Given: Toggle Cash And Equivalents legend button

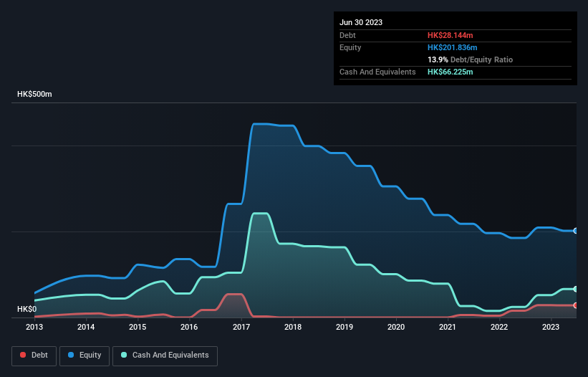Looking at the screenshot, I should click(x=165, y=355).
